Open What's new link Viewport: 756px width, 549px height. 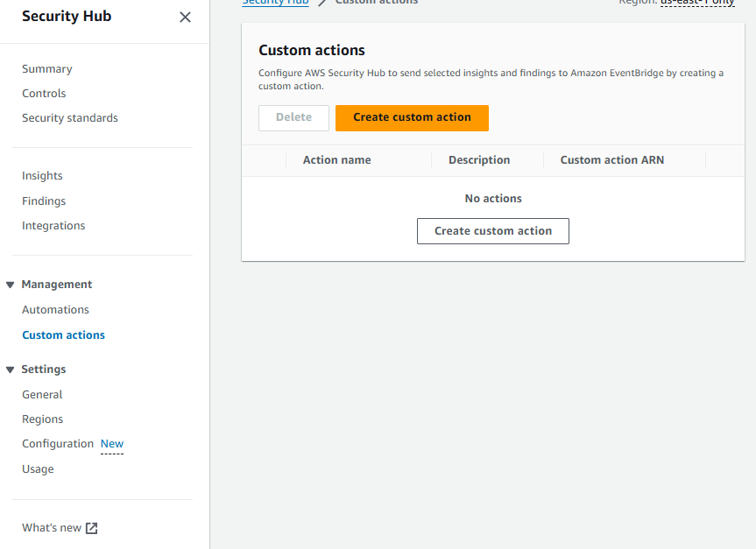point(52,528)
